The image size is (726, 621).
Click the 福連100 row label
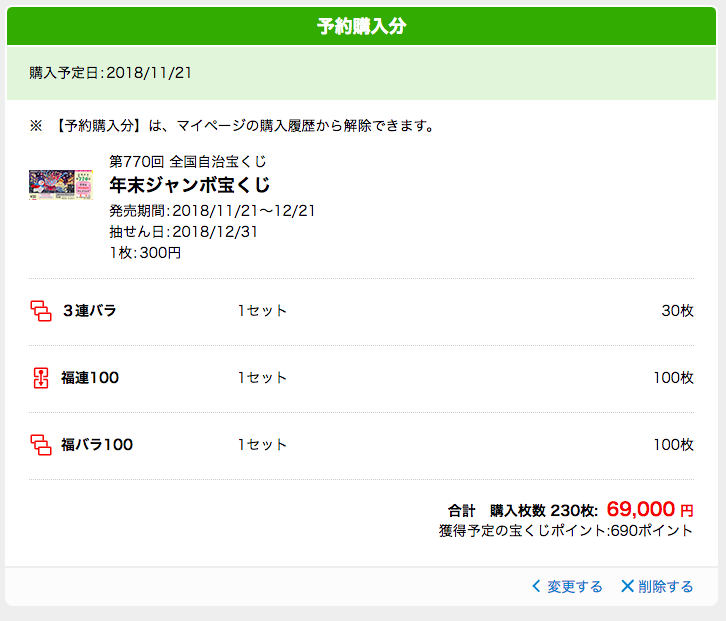pos(90,378)
